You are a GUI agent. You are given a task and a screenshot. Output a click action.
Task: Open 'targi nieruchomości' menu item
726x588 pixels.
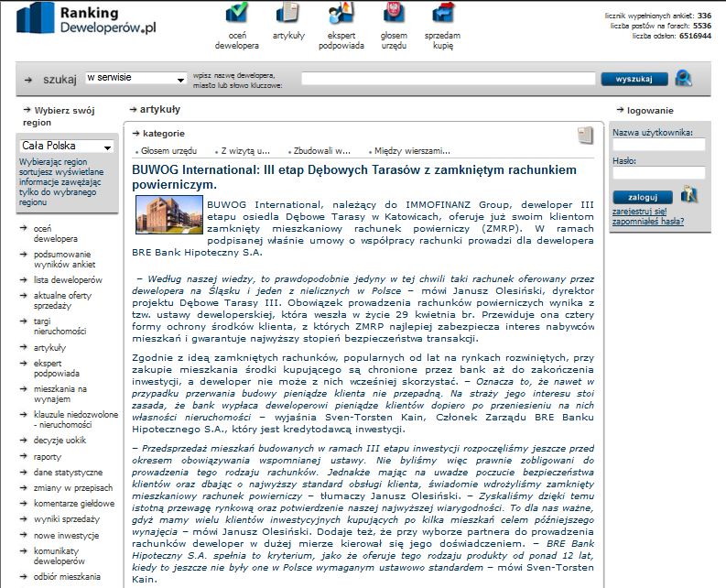click(60, 326)
